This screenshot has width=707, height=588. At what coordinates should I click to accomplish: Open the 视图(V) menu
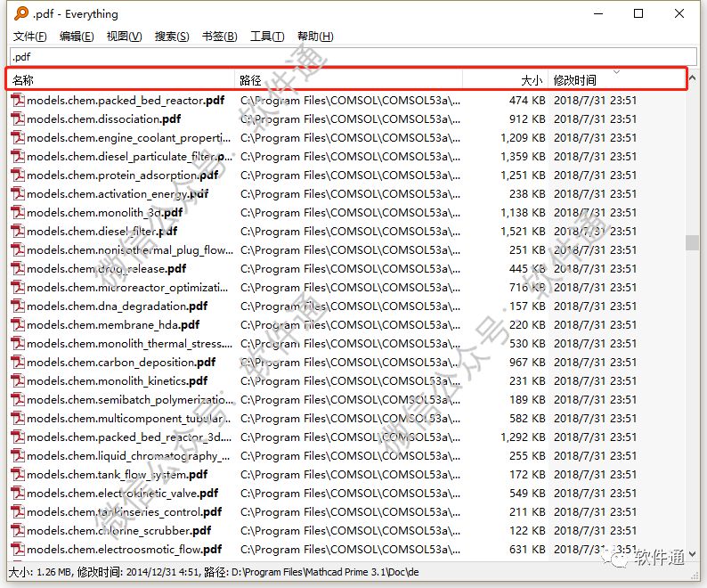124,37
